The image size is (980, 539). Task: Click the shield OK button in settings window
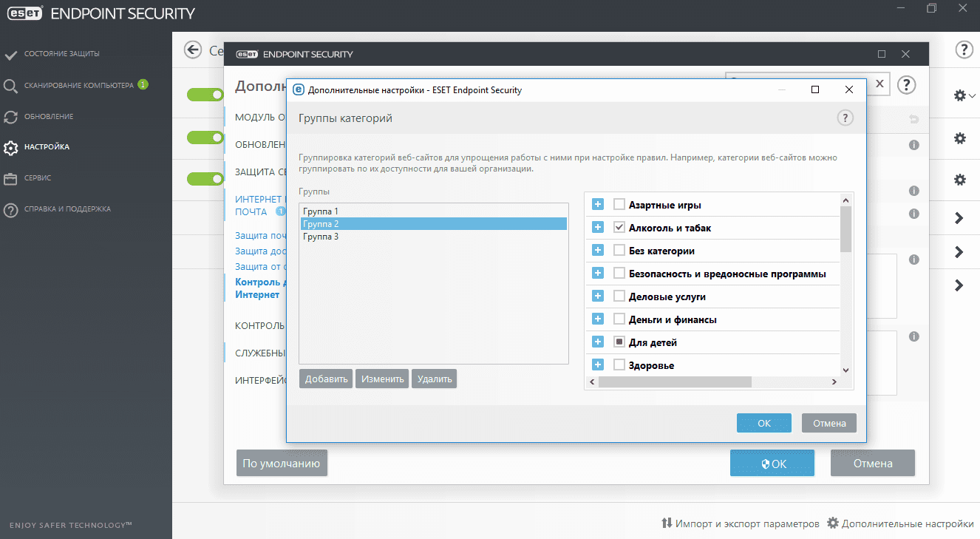pyautogui.click(x=772, y=464)
